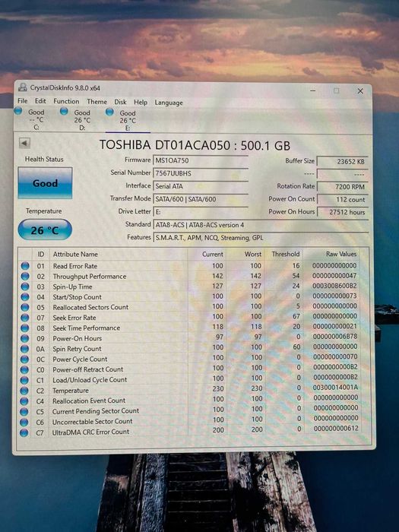Click status circle for Power Cycle Count
399x532 pixels.
click(25, 359)
